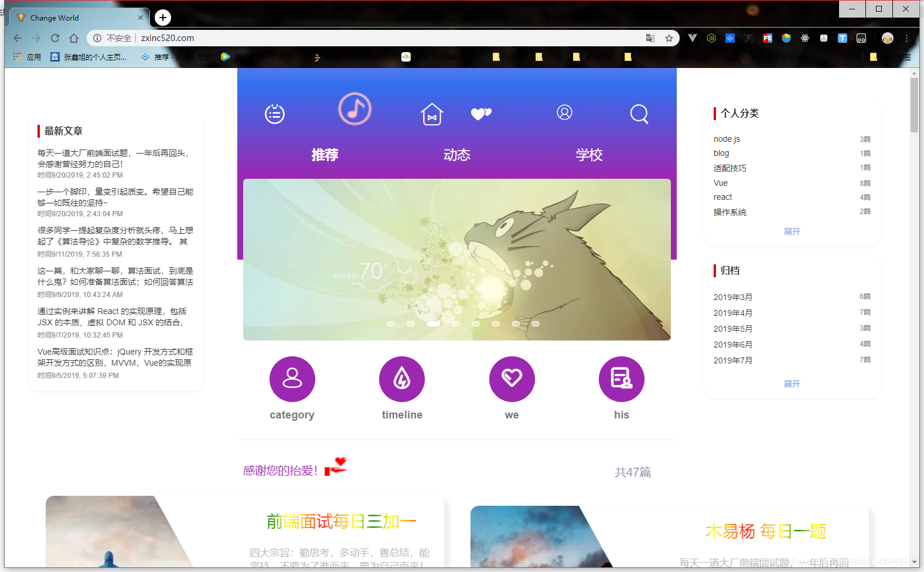
Task: Open the category circle icon
Action: coord(292,379)
